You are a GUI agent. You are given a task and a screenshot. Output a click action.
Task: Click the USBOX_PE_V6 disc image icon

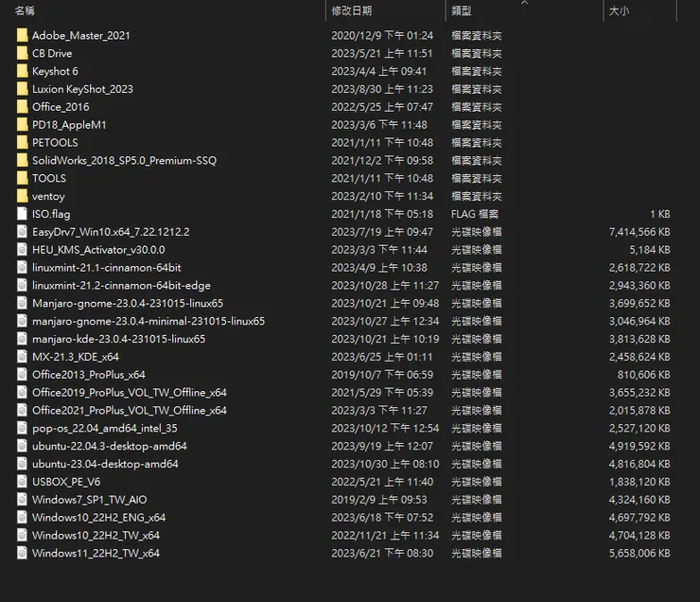(23, 482)
